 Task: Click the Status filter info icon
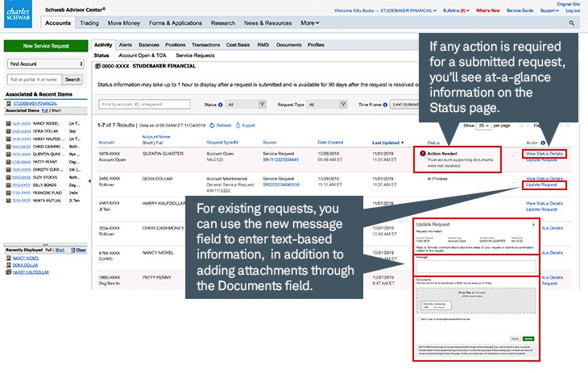[x=221, y=105]
